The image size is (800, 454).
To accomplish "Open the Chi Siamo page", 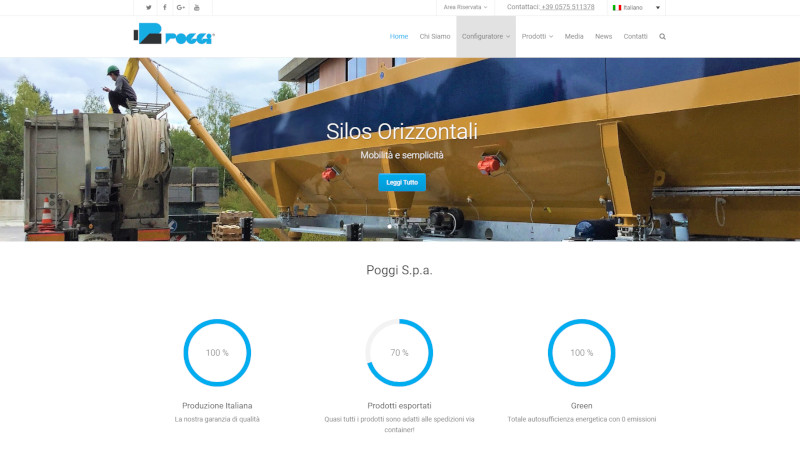I will coord(435,37).
